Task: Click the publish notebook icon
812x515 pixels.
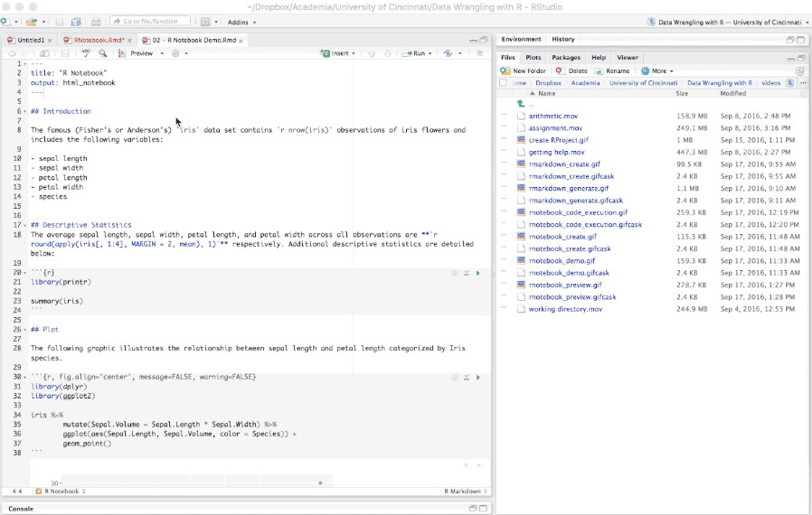Action: coord(448,53)
